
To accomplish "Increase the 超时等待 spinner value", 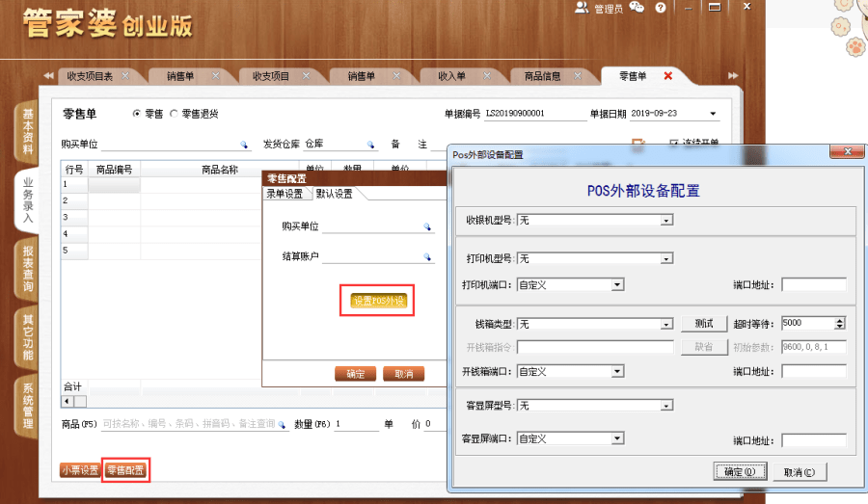I will (x=840, y=320).
